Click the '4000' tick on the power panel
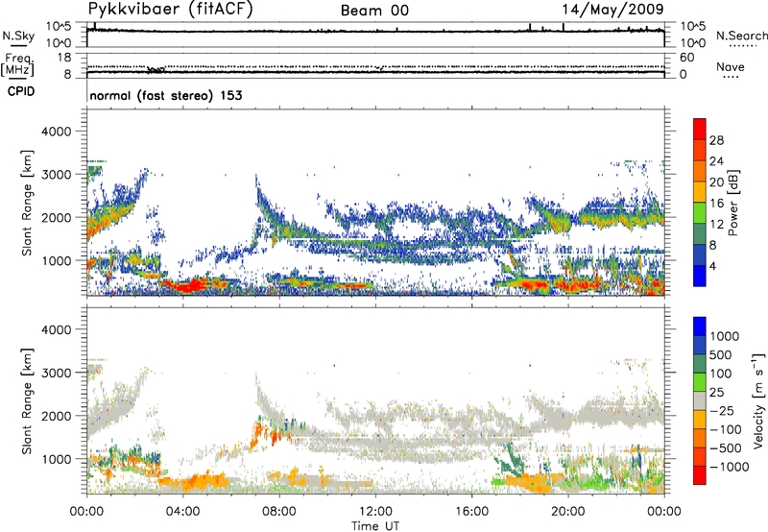 pos(57,132)
